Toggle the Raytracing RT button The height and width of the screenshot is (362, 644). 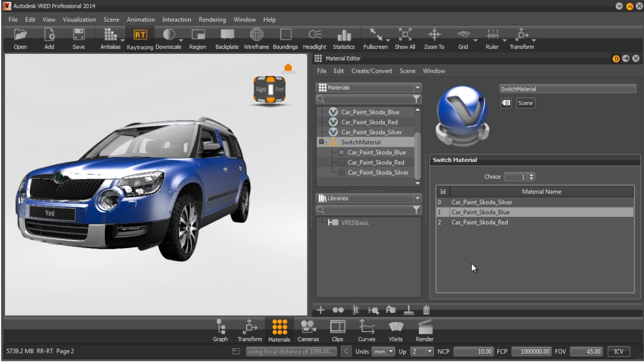[x=140, y=39]
